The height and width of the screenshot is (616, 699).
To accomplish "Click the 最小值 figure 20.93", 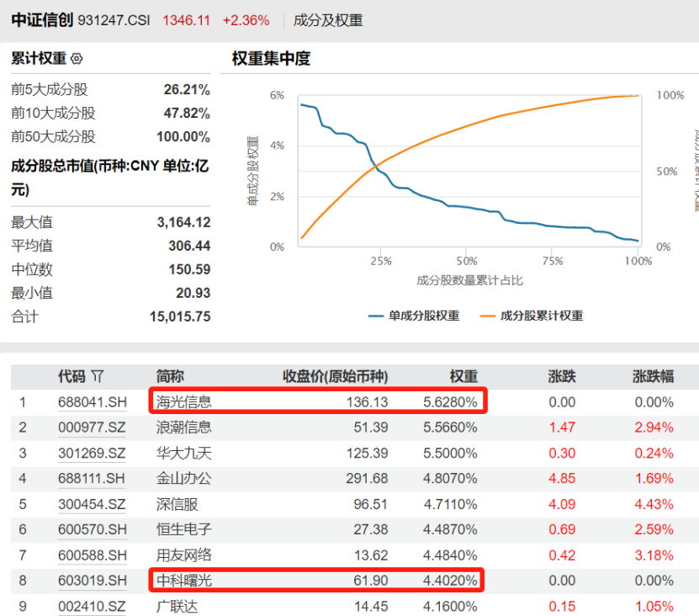I will tap(193, 293).
